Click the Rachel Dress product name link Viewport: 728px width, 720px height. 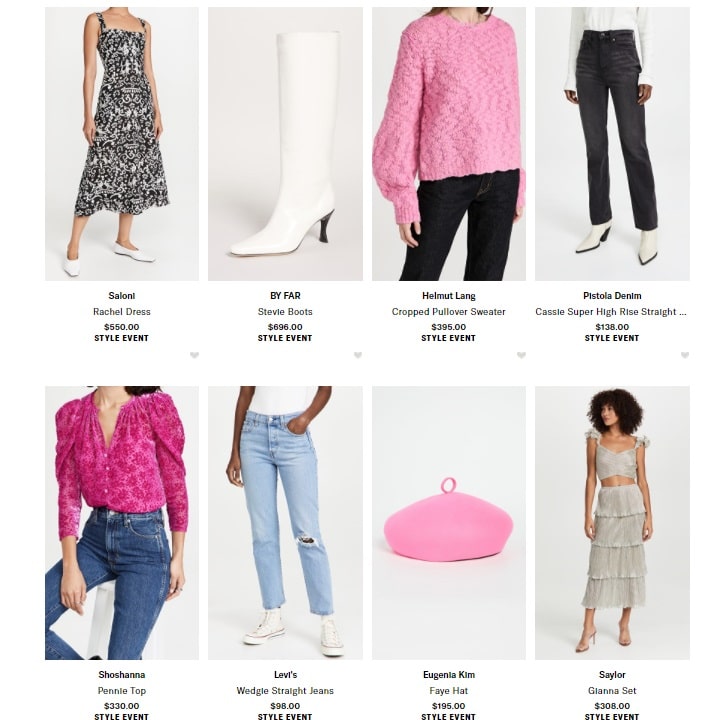pos(122,312)
